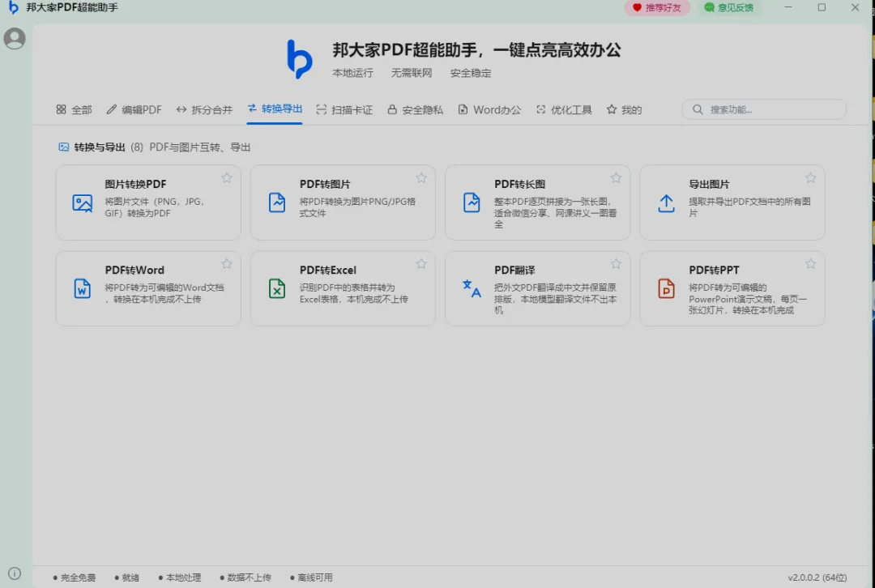Screen dimensions: 875x588
Task: Open the 导出图片 card title
Action: 709,184
